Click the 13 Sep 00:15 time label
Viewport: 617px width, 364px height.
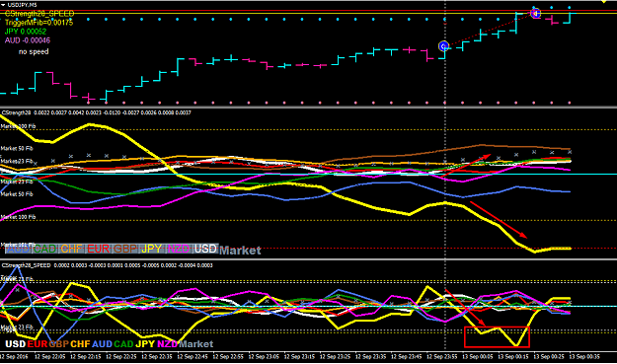point(513,356)
